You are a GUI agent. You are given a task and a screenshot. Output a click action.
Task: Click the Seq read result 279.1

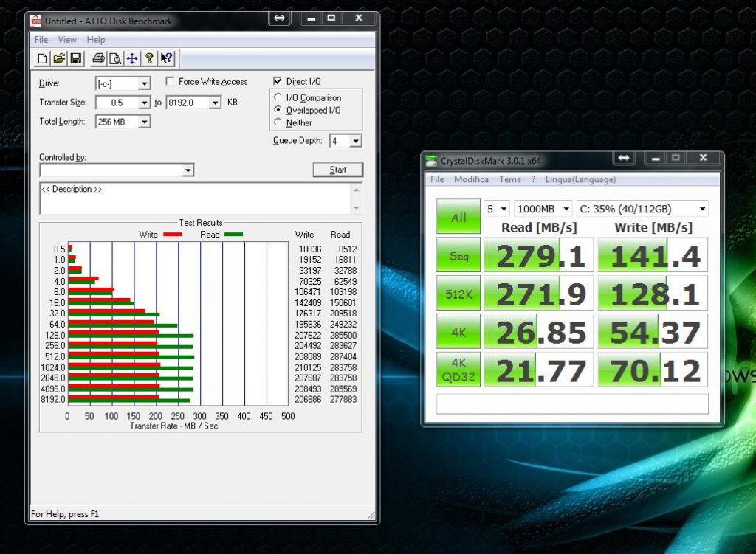point(538,255)
